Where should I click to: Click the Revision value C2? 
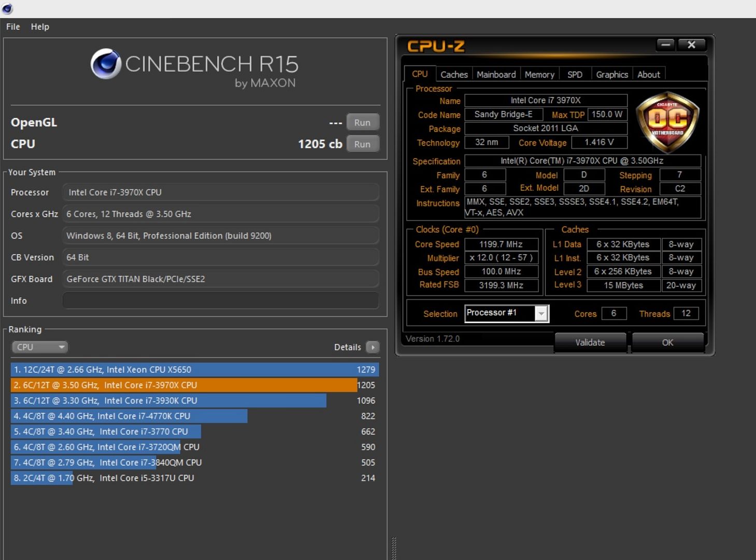(680, 189)
